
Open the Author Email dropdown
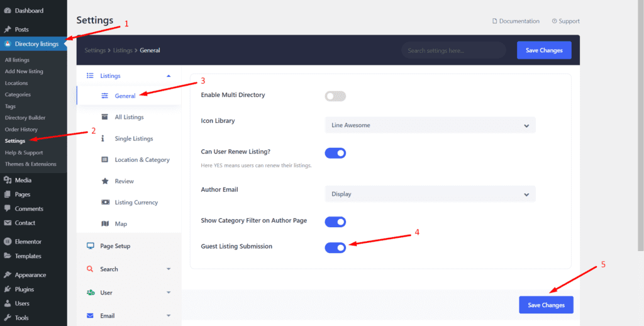point(430,194)
